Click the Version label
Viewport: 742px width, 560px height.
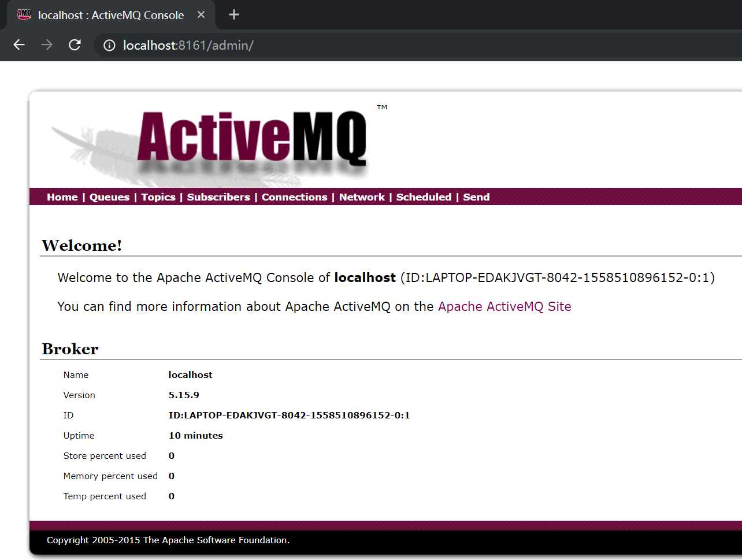[79, 395]
